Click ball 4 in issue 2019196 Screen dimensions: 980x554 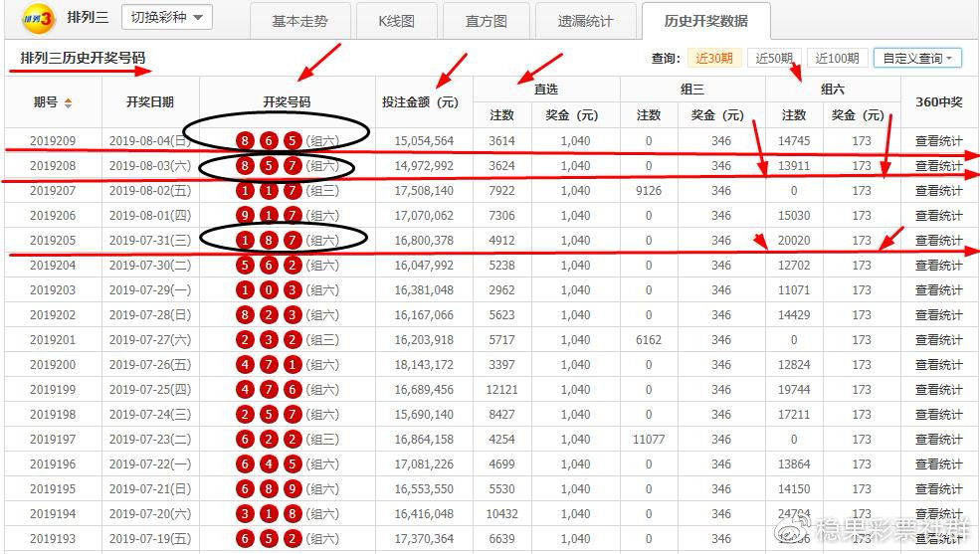tap(269, 464)
